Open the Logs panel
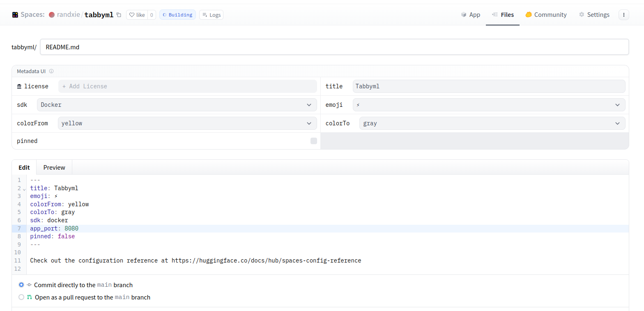The height and width of the screenshot is (311, 644). coord(211,15)
